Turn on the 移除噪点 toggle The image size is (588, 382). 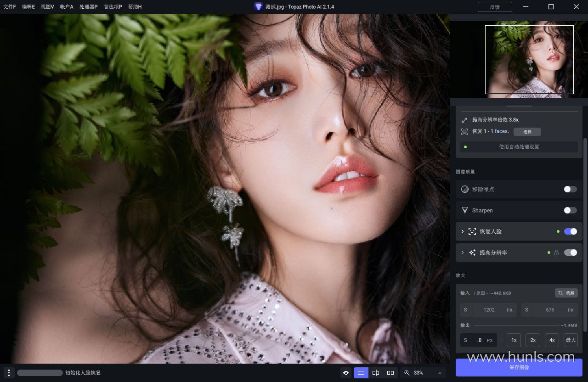pos(570,189)
